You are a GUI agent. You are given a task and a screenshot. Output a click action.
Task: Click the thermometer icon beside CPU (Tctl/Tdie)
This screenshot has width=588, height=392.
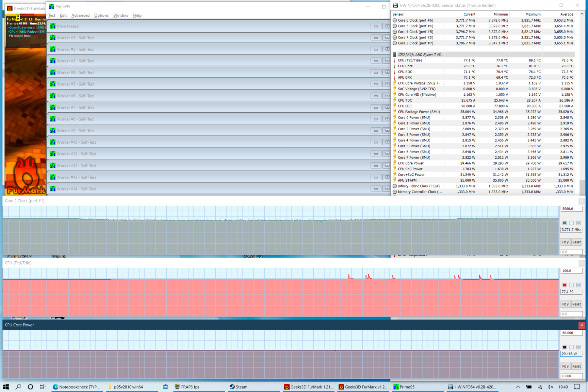pyautogui.click(x=395, y=60)
